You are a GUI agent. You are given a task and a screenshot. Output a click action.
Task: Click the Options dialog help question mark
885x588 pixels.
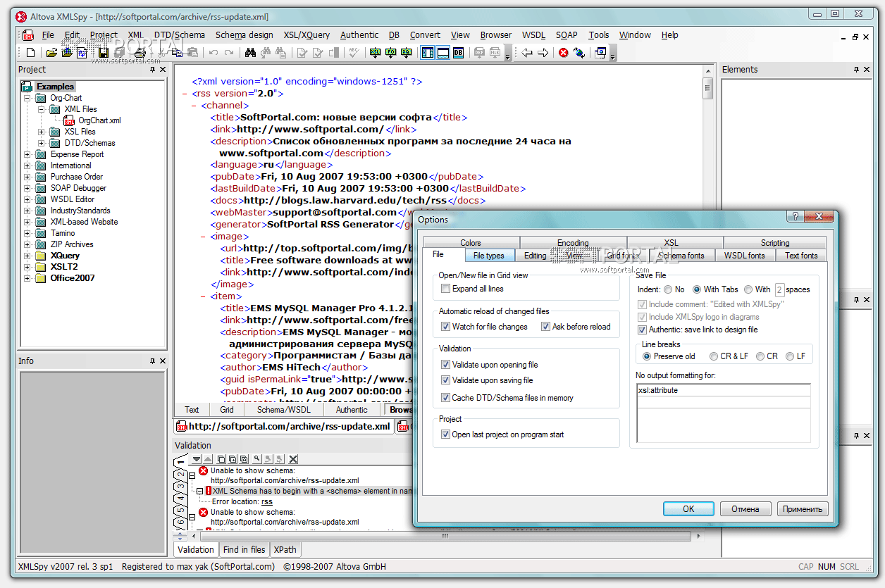(796, 218)
